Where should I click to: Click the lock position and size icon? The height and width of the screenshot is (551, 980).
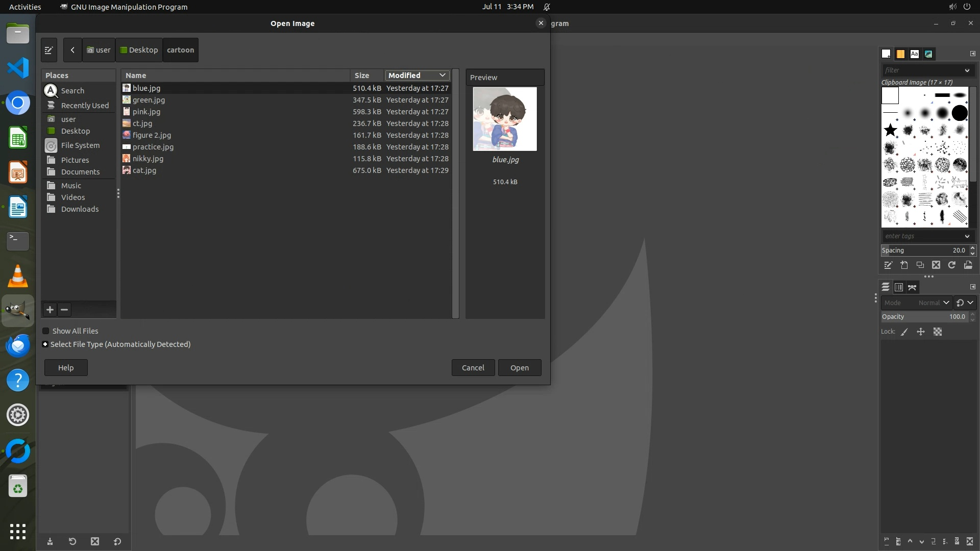(921, 332)
